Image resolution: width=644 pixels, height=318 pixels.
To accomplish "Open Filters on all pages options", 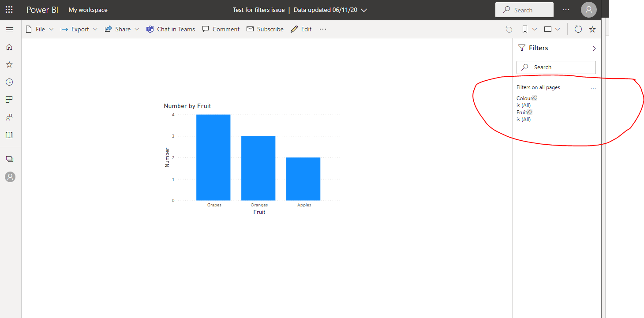I will [593, 88].
